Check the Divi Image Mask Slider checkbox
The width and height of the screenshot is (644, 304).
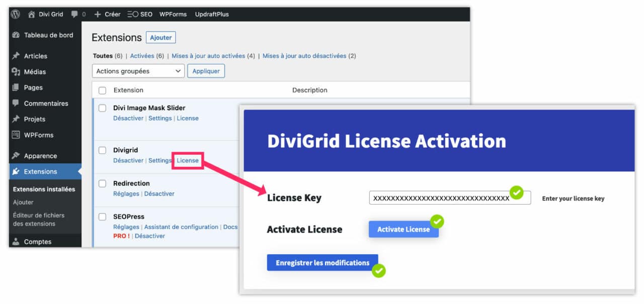pos(102,108)
